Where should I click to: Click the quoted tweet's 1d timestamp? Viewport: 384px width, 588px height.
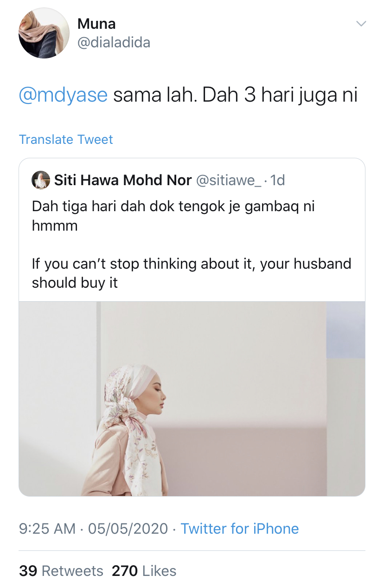pos(277,180)
